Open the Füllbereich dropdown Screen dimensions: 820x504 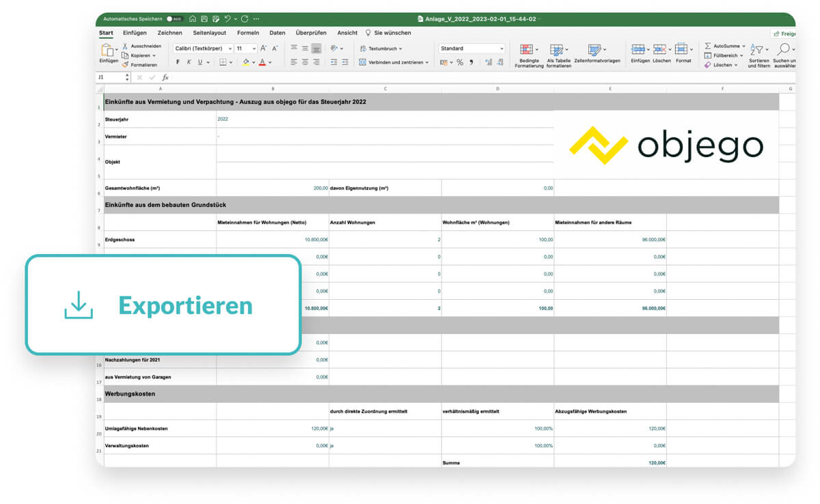click(x=724, y=55)
